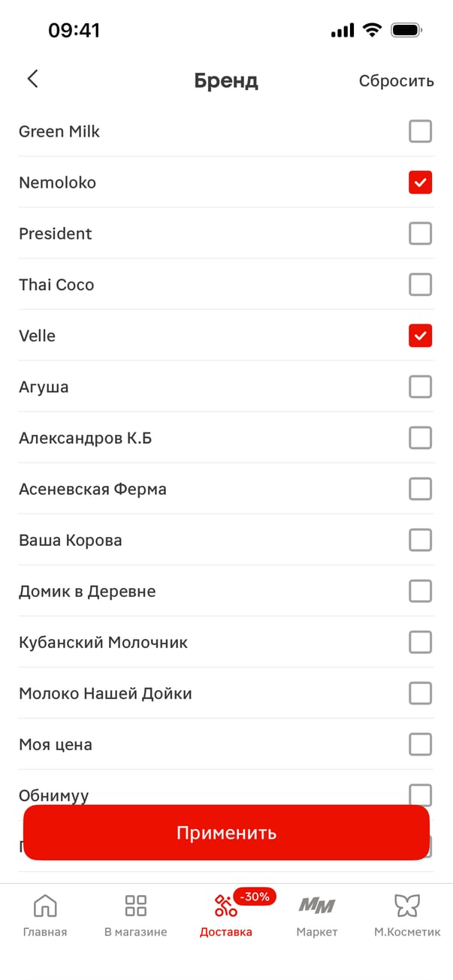The height and width of the screenshot is (980, 453).
Task: Tap the back arrow icon
Action: coord(32,79)
